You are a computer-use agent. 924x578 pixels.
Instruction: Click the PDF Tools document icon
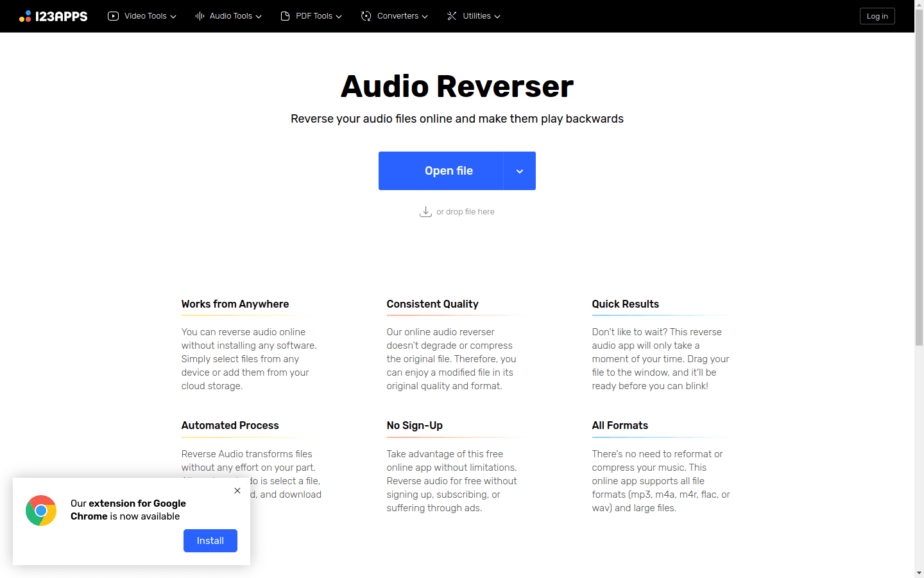(x=285, y=15)
